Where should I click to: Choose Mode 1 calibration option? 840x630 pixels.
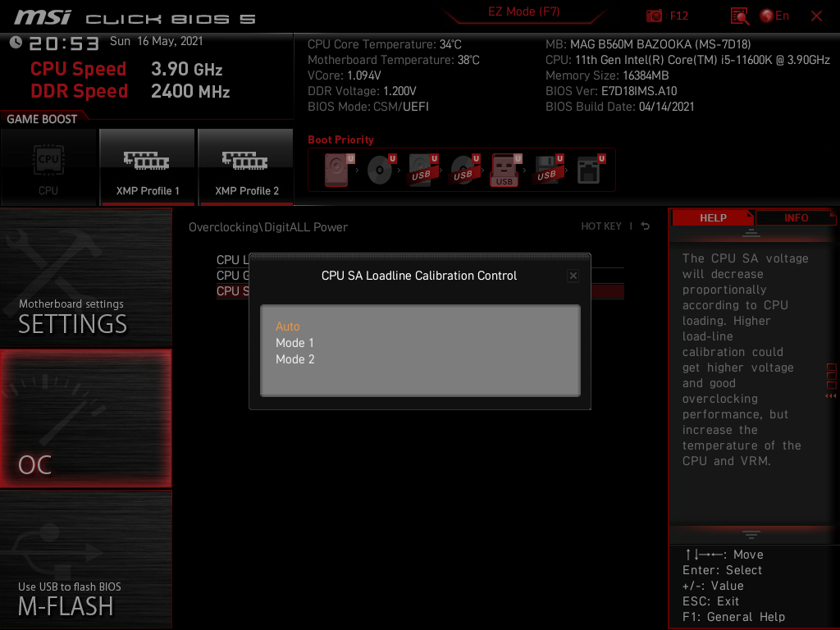(294, 343)
